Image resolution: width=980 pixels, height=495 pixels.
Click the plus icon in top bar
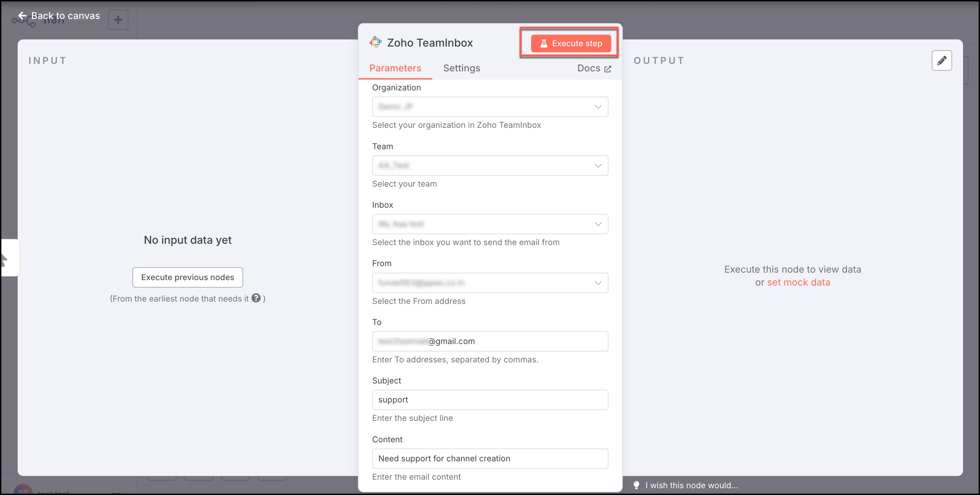pyautogui.click(x=118, y=19)
